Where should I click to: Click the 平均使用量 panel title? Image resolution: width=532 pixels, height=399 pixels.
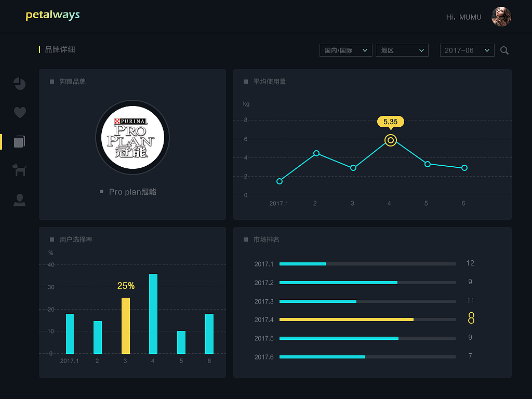point(270,82)
